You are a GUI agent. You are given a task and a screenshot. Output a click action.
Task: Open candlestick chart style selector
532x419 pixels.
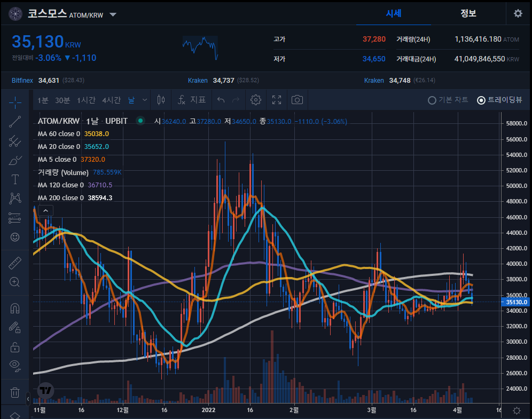pos(161,100)
